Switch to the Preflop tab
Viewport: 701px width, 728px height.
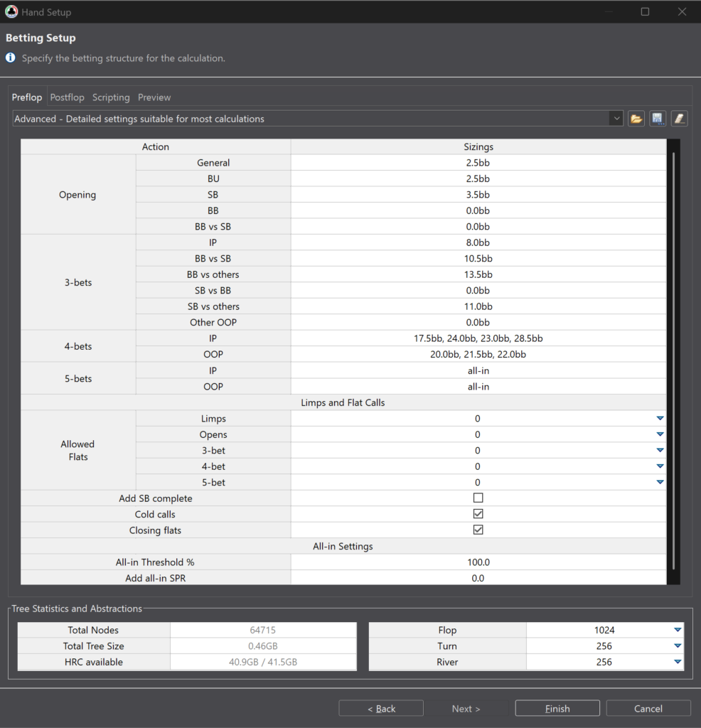27,97
